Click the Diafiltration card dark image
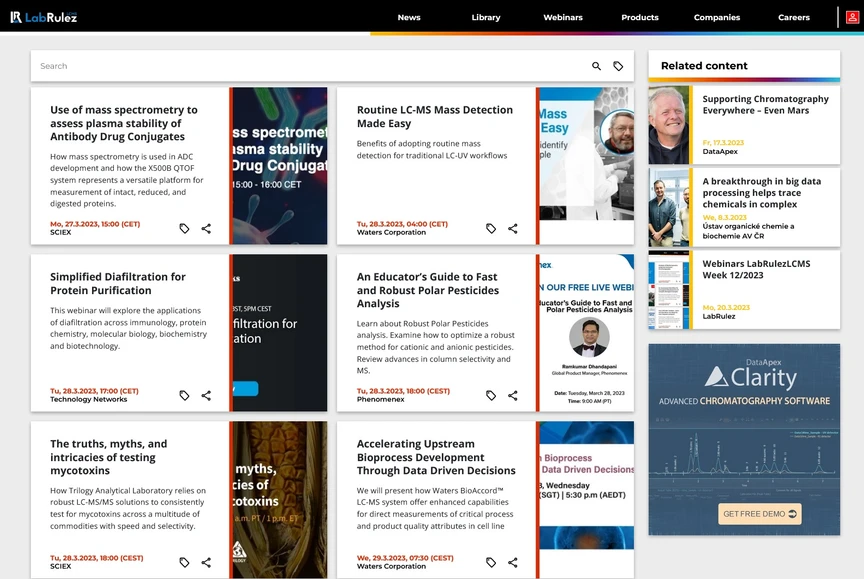The width and height of the screenshot is (864, 579). (x=280, y=333)
